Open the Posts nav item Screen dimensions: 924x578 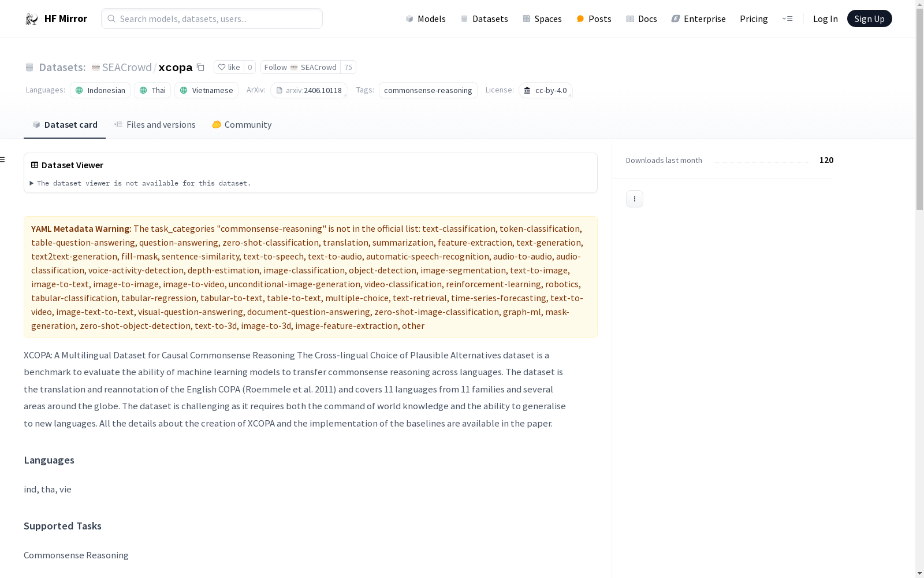pos(594,18)
